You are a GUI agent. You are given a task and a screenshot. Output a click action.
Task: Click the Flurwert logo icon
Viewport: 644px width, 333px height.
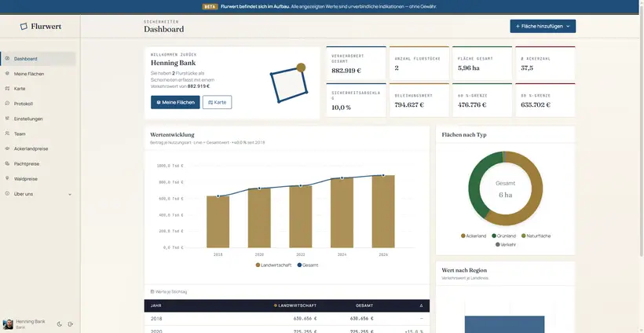[24, 26]
